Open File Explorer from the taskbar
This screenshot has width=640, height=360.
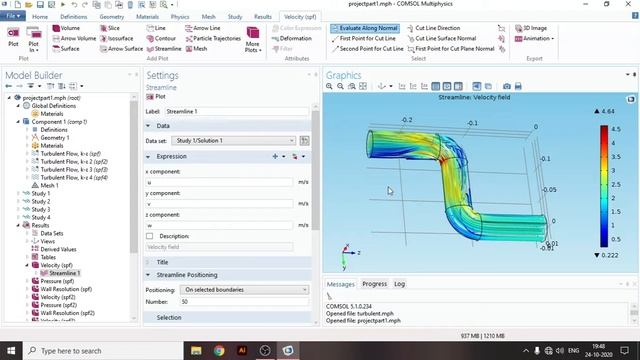click(196, 351)
